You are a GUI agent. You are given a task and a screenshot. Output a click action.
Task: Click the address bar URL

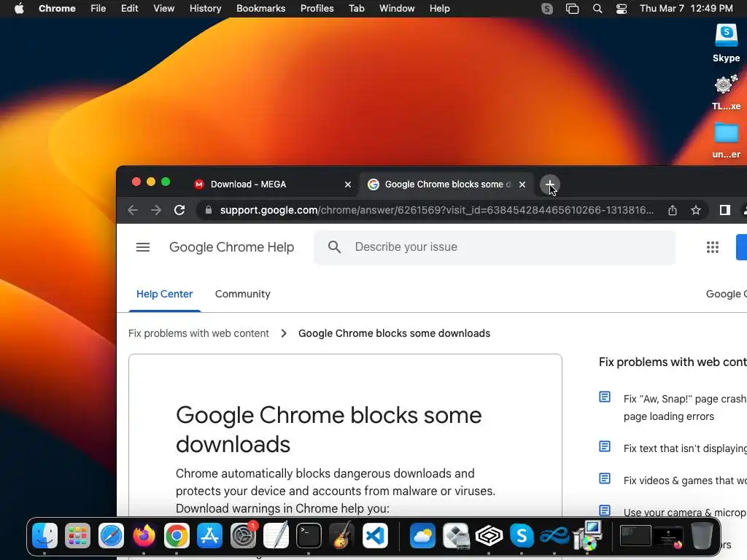click(436, 210)
